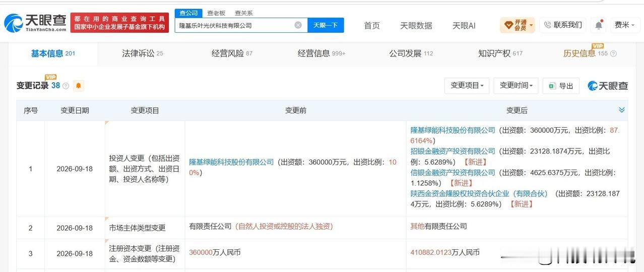Click the 变更记录 38 section title
The image size is (644, 272).
click(38, 86)
